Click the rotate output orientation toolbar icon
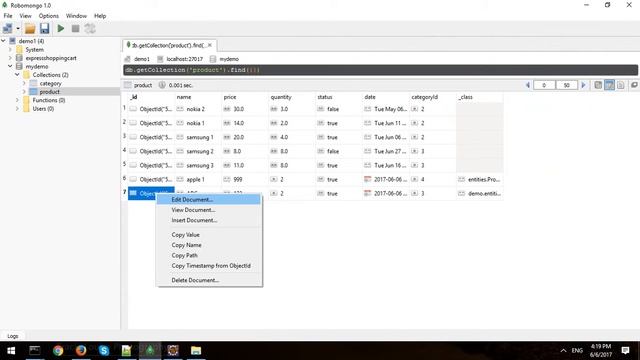 [x=90, y=29]
